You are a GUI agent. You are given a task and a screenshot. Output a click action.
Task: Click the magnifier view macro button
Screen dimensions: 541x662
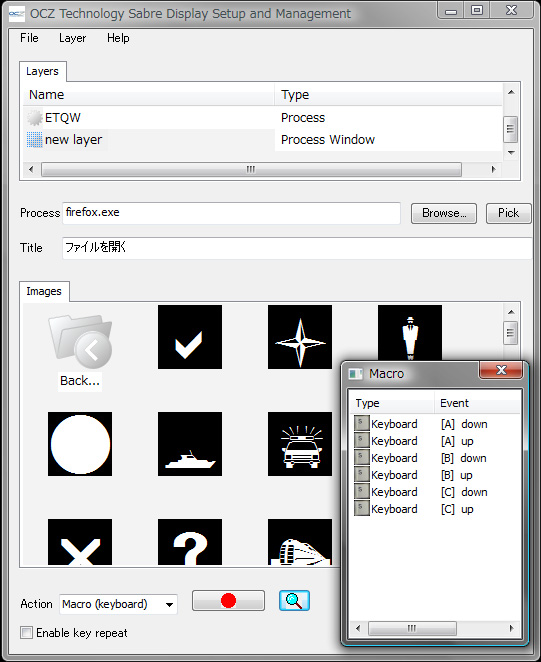(x=294, y=600)
